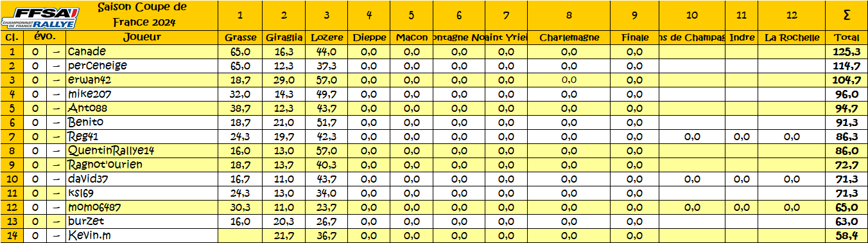Viewport: 868px width, 243px height.
Task: Select the Charlemagne column header
Action: pyautogui.click(x=569, y=38)
